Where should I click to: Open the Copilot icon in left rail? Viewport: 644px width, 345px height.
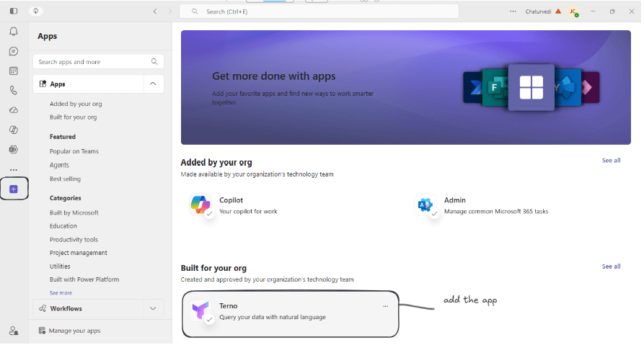14,130
